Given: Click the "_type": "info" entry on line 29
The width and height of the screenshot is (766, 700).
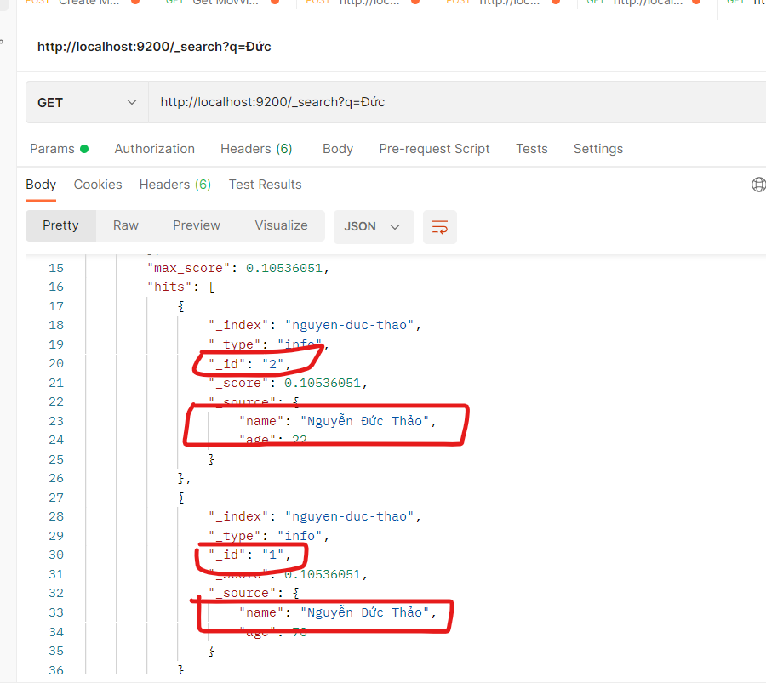Looking at the screenshot, I should [x=269, y=536].
